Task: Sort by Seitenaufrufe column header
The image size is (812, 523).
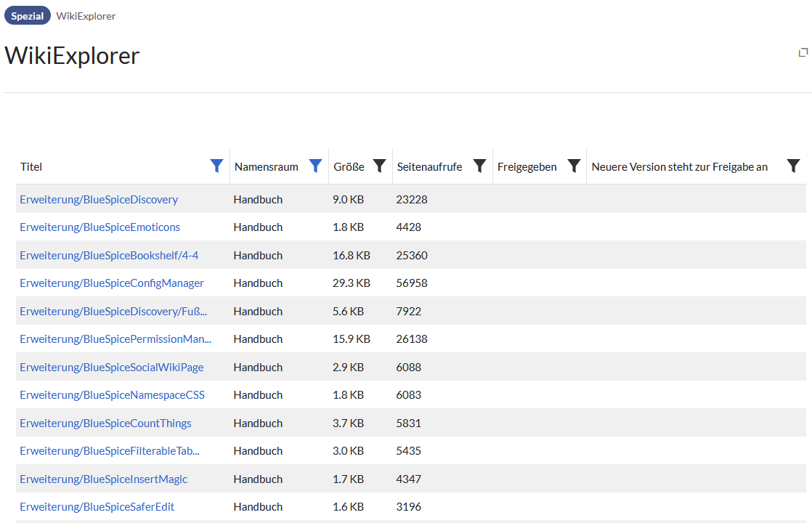Action: point(429,167)
